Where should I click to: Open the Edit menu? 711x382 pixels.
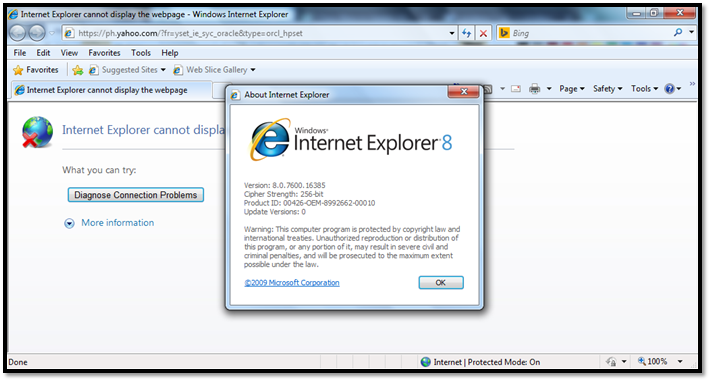pyautogui.click(x=44, y=53)
